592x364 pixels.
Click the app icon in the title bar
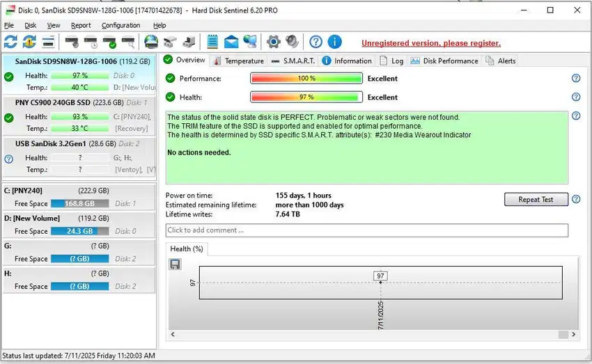click(x=10, y=10)
